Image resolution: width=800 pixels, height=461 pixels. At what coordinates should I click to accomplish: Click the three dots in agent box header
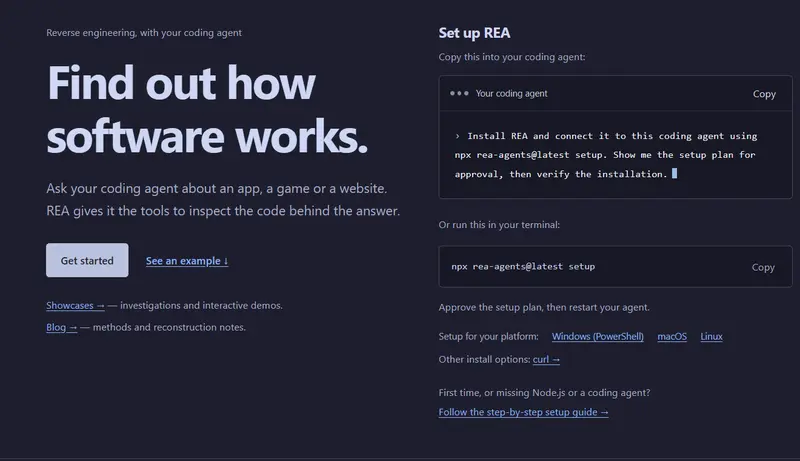coord(459,93)
